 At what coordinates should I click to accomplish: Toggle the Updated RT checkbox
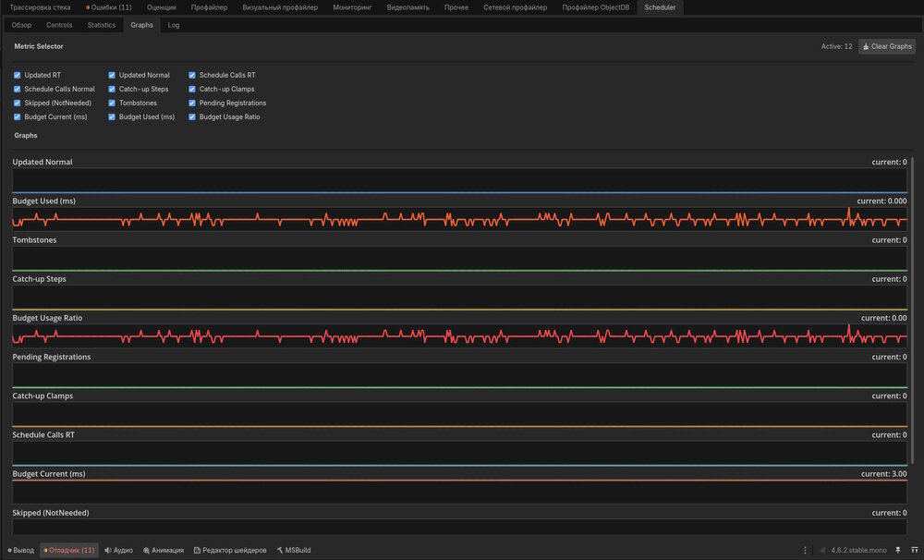coord(17,75)
